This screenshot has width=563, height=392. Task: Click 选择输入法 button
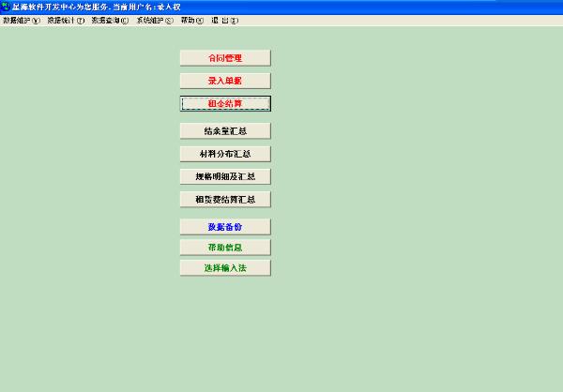click(225, 268)
